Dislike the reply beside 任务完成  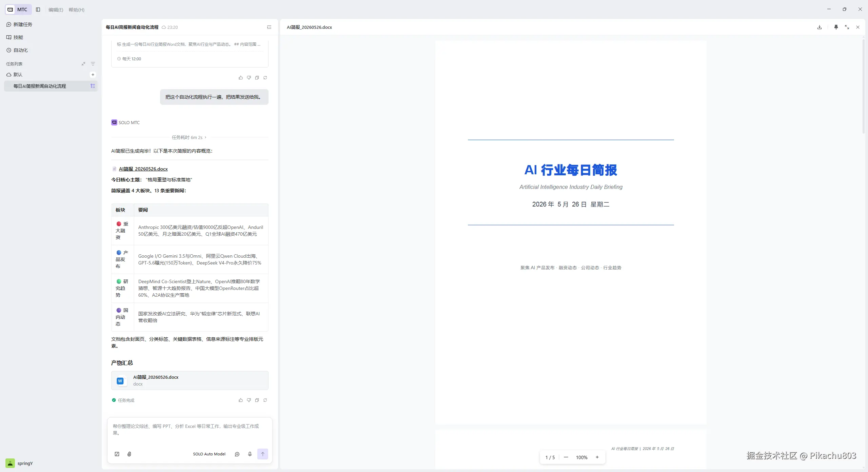tap(249, 400)
